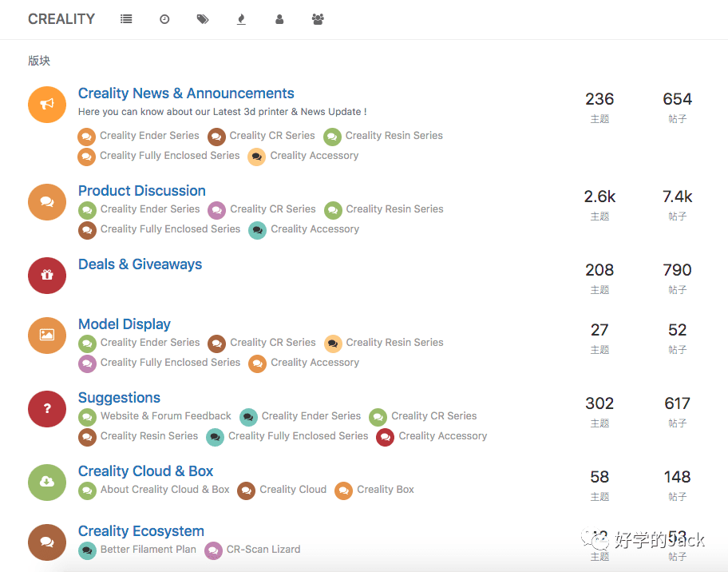
Task: Open the recent topics clock icon
Action: 164,19
